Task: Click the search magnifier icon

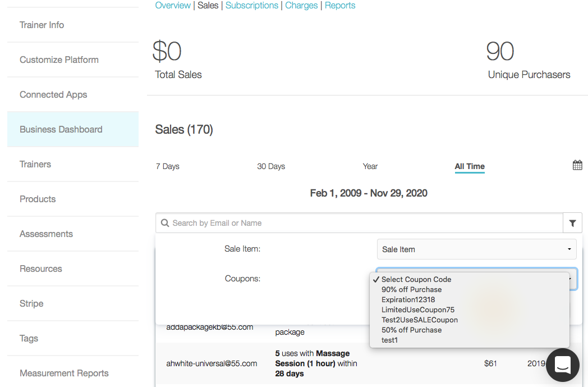Action: pyautogui.click(x=165, y=223)
